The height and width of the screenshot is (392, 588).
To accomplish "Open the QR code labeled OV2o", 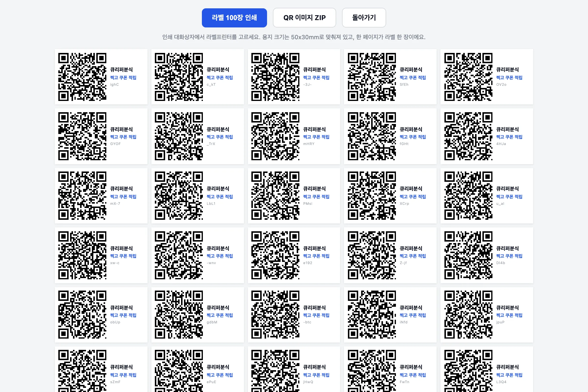I will (468, 77).
